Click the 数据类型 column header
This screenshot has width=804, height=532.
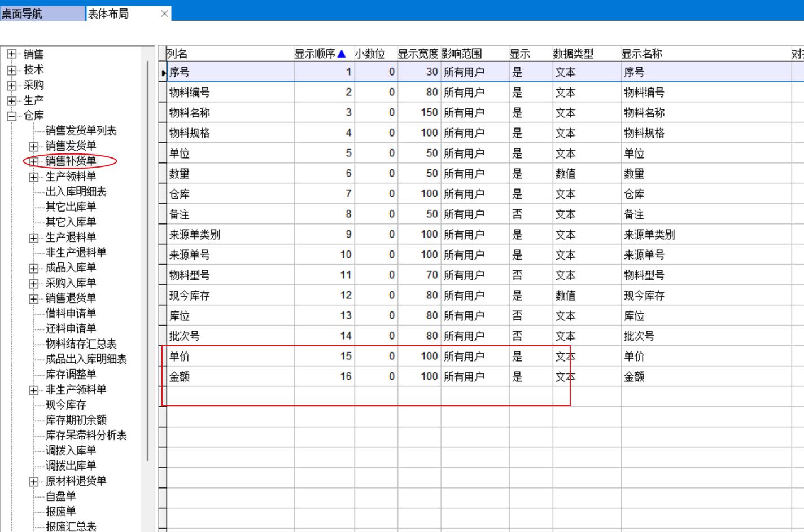click(573, 54)
